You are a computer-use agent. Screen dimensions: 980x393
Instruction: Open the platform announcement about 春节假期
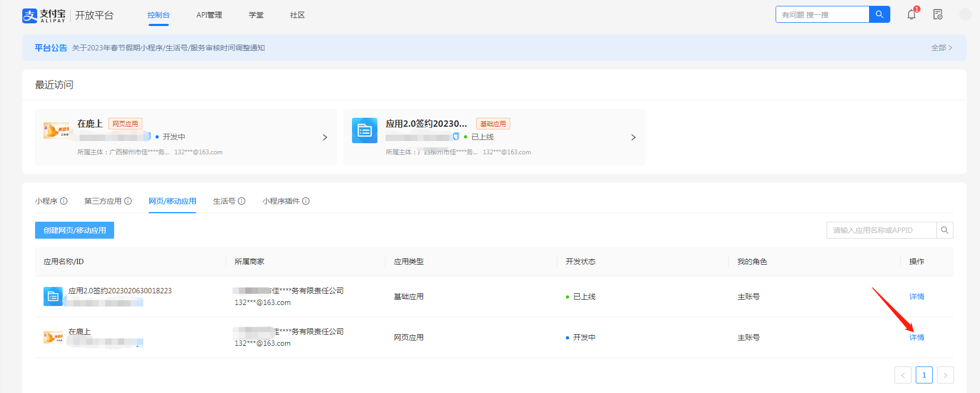pyautogui.click(x=168, y=48)
